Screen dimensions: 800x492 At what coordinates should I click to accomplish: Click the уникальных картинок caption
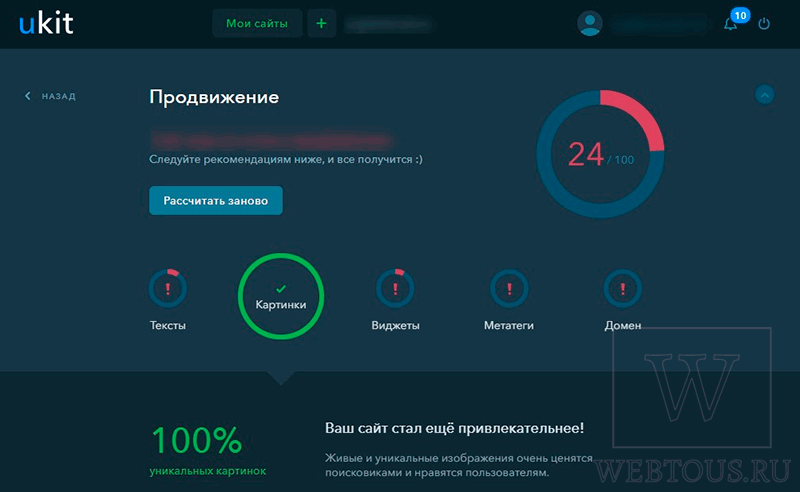point(208,471)
